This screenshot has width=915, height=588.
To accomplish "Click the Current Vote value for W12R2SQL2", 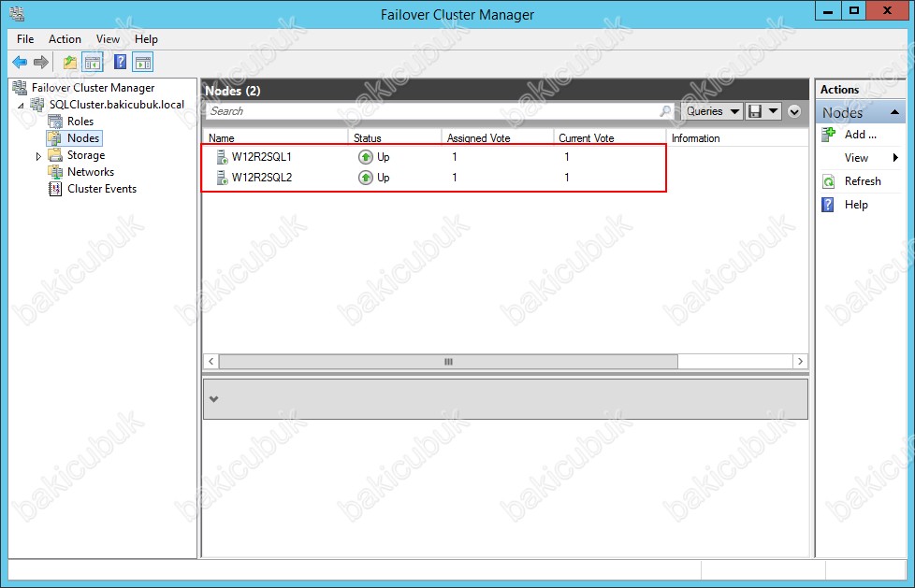I will click(567, 178).
